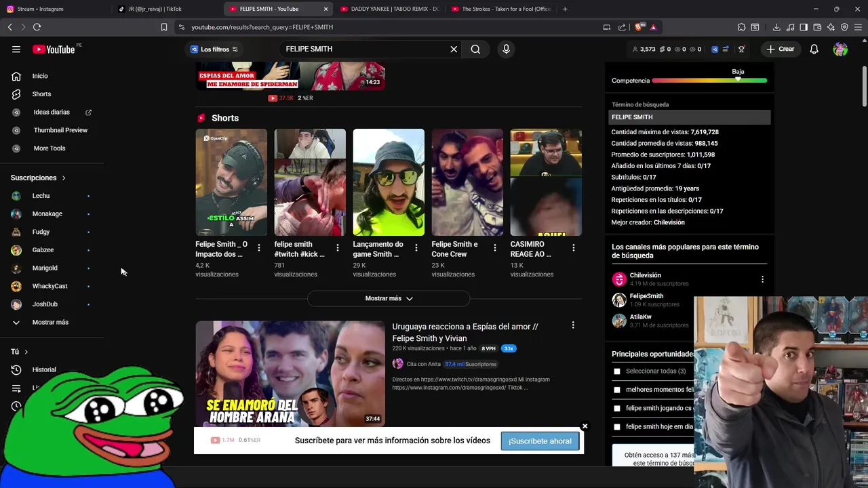Open Leo AI sparkle icon
Viewport: 868px width, 488px height.
pos(831,27)
